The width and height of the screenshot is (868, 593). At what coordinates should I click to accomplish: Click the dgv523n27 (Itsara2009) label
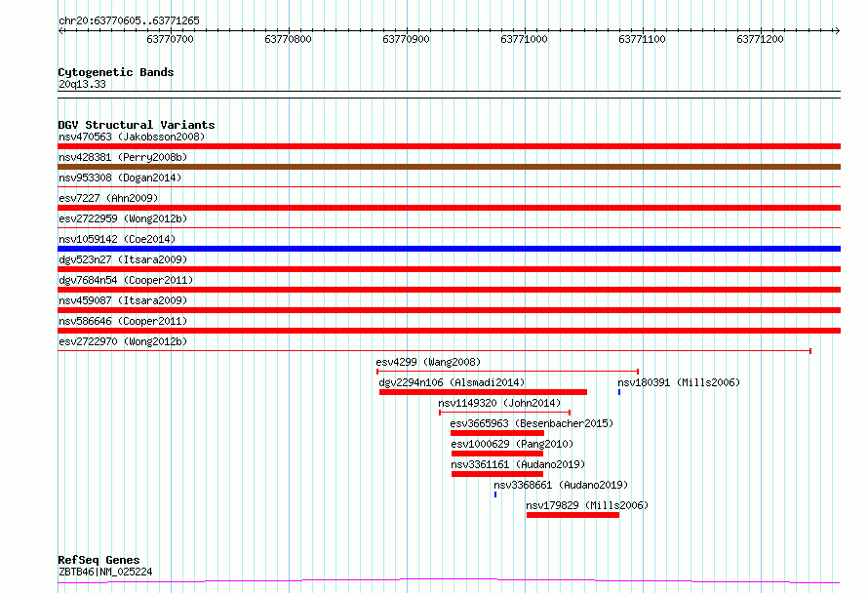(123, 259)
